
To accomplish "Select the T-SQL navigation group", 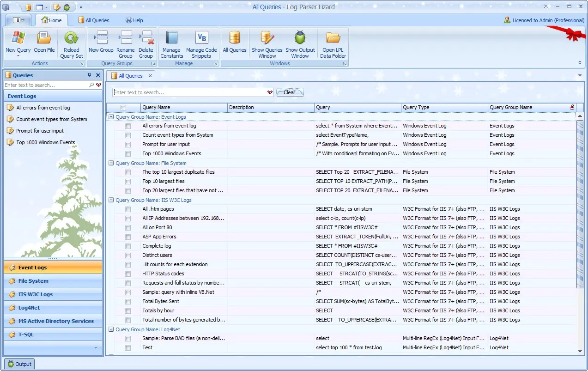I will coord(53,335).
